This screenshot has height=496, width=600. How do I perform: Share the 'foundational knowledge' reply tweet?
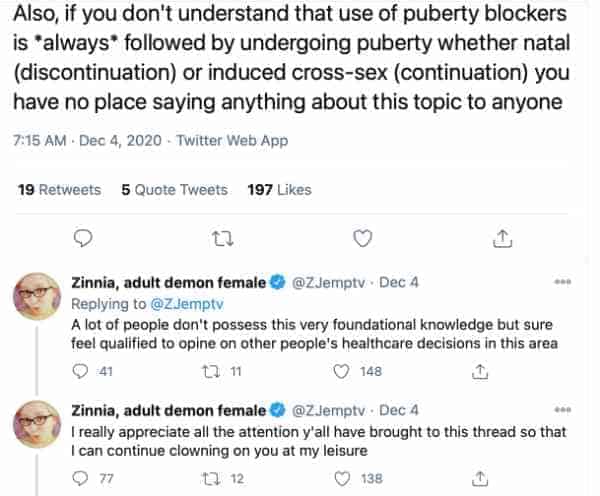pos(480,371)
